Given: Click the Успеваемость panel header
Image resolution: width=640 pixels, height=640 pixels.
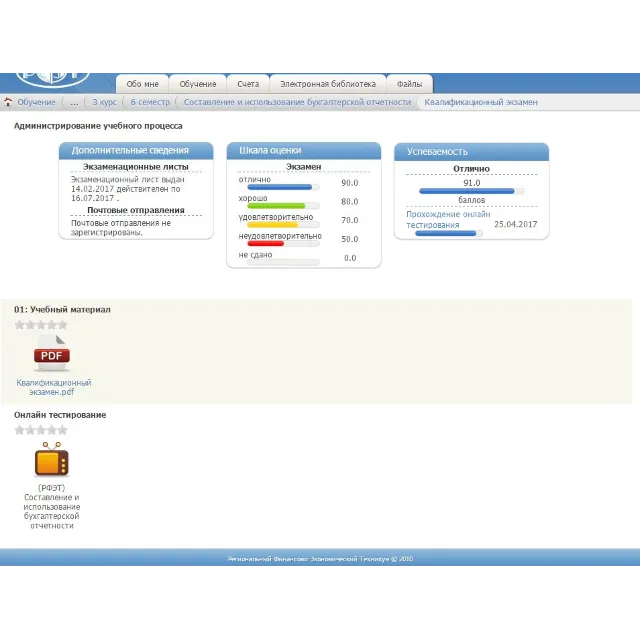Looking at the screenshot, I should (471, 151).
